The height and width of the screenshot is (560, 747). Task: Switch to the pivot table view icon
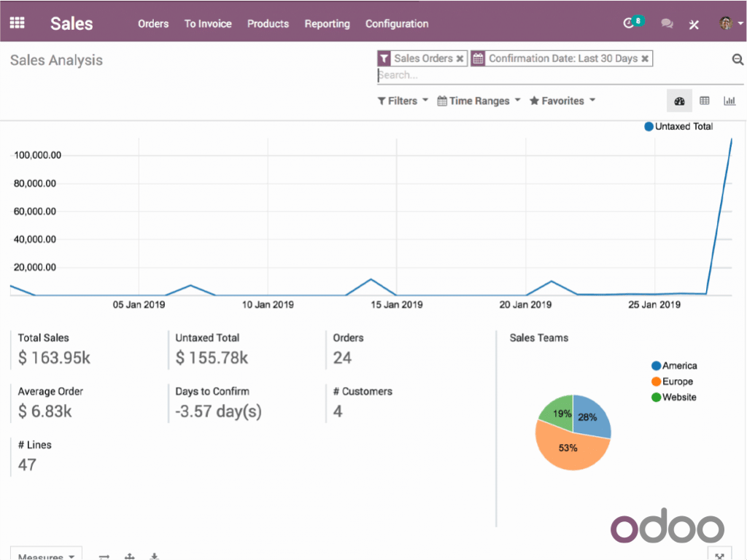(704, 101)
